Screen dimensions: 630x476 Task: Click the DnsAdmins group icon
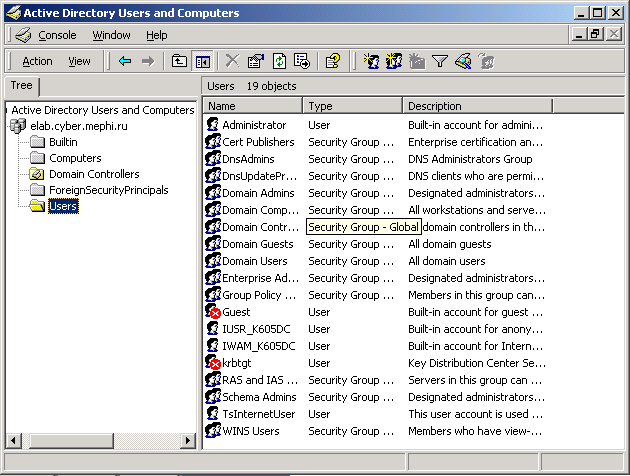tap(213, 159)
